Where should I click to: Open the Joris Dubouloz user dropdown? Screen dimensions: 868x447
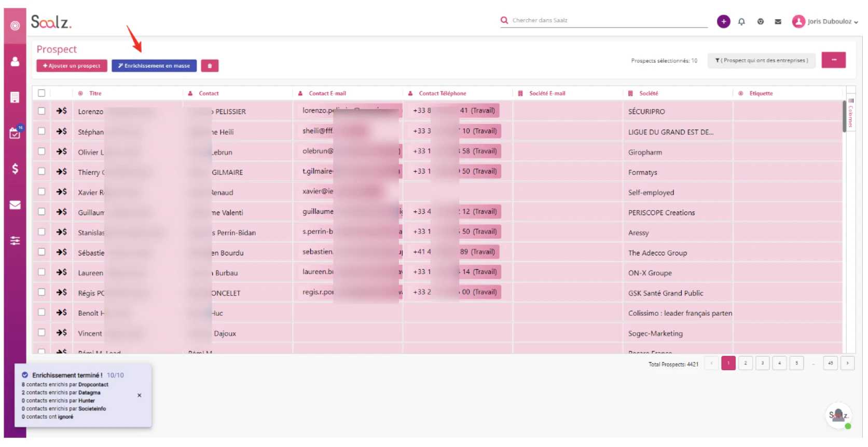pyautogui.click(x=825, y=21)
